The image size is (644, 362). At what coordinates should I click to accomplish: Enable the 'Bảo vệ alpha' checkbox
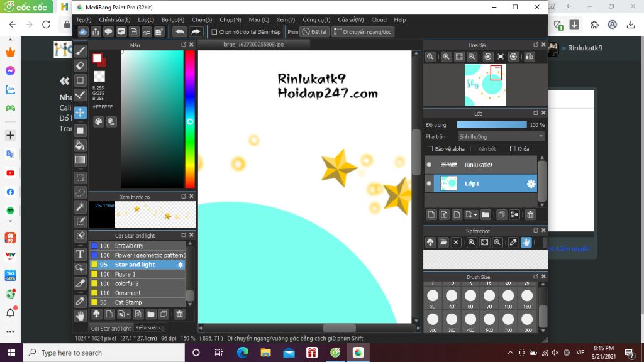[430, 149]
